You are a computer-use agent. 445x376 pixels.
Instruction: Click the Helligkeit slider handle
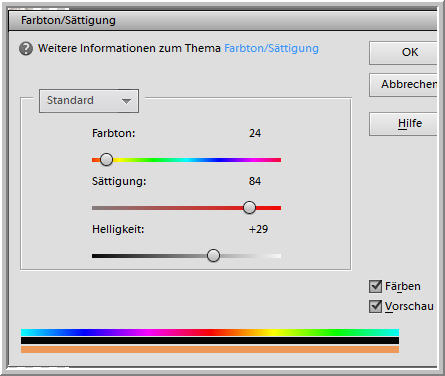pos(213,256)
